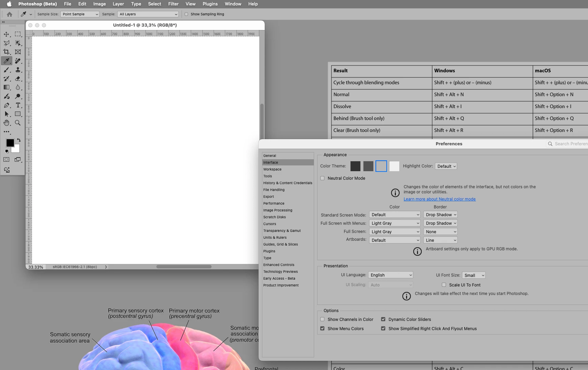Enable Show Sampling Ring checkbox

point(186,14)
